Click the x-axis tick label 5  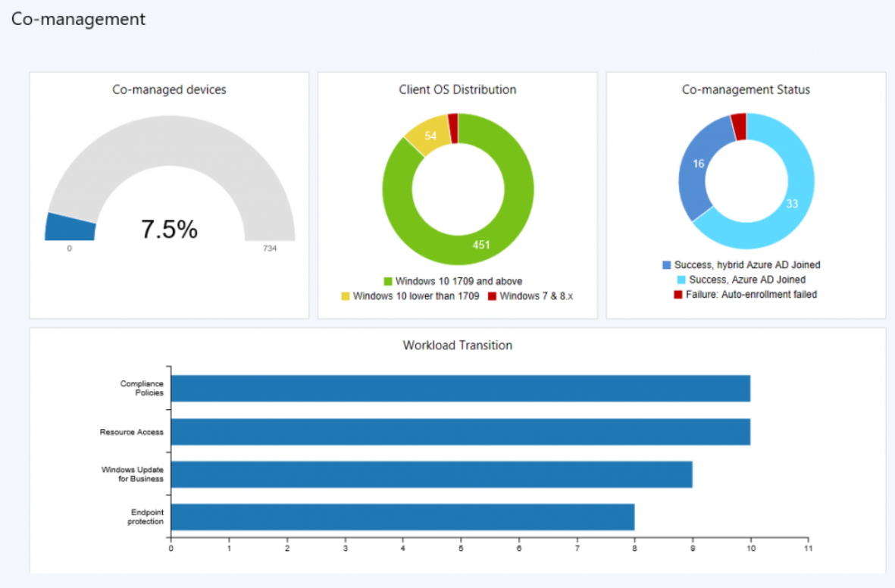click(461, 549)
